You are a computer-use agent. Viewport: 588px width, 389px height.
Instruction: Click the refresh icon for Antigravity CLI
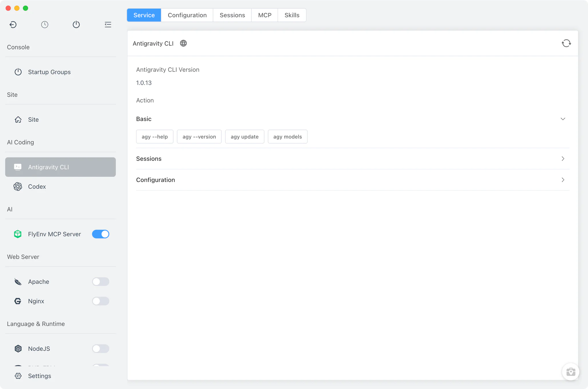(x=566, y=43)
